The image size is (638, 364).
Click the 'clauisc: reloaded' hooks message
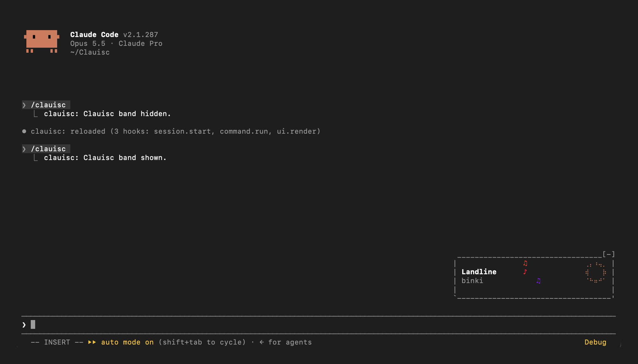pyautogui.click(x=176, y=131)
